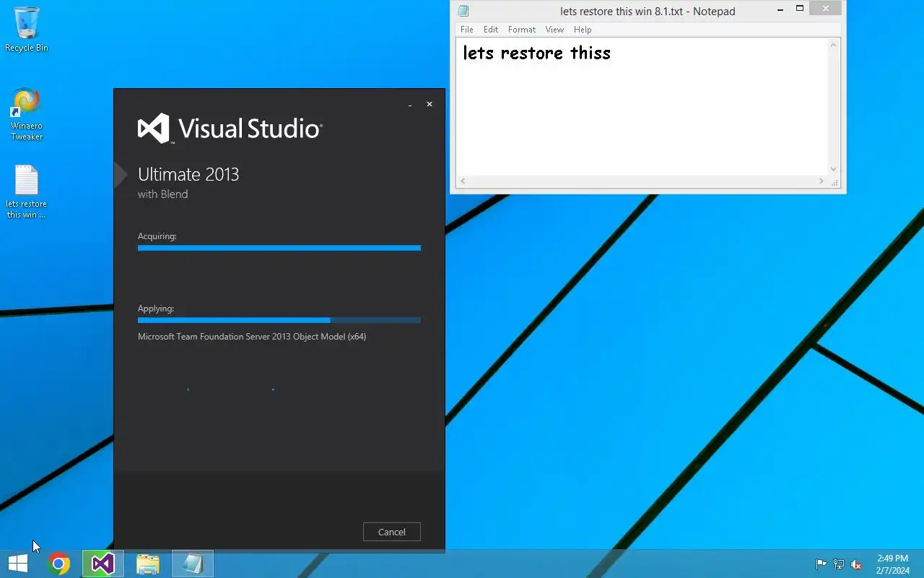
Task: Click the taskbar clock showing 2:49 PM
Action: [x=893, y=564]
